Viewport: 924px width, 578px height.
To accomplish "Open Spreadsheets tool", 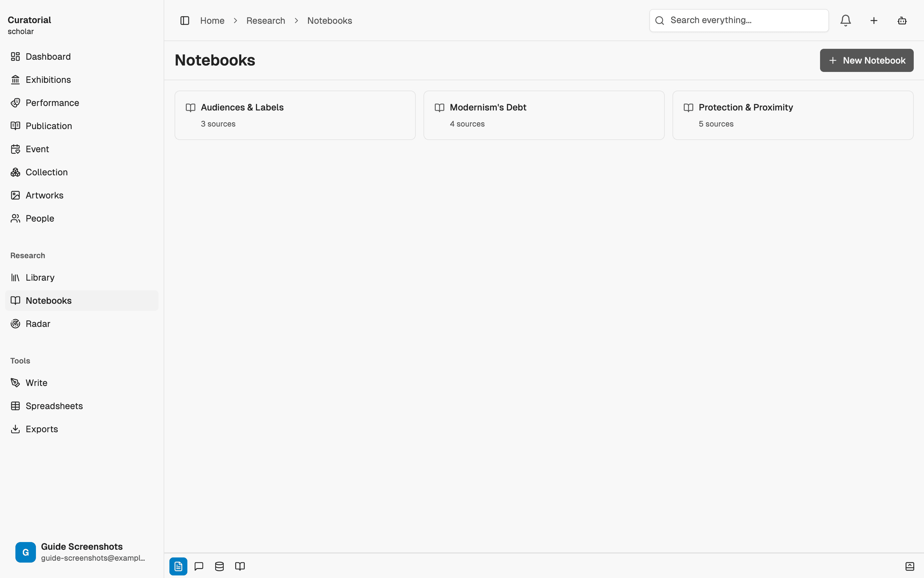I will 82,406.
